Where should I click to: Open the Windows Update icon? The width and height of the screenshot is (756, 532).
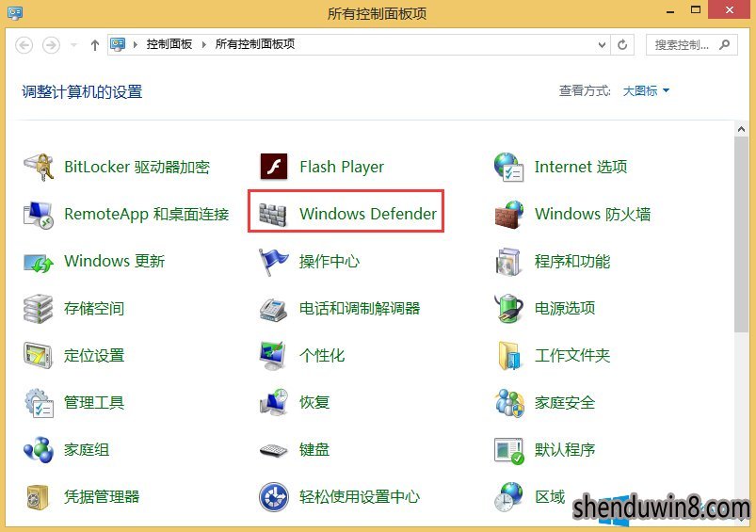click(x=38, y=261)
